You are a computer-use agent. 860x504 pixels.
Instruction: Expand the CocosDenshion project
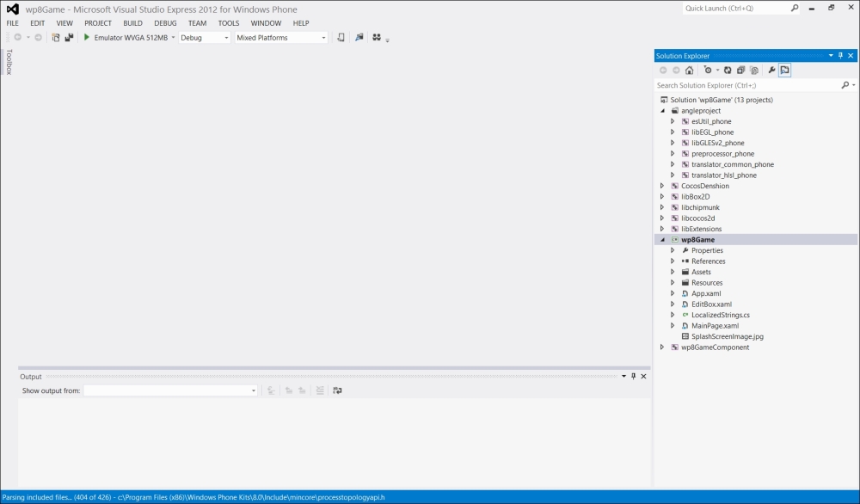pyautogui.click(x=662, y=186)
